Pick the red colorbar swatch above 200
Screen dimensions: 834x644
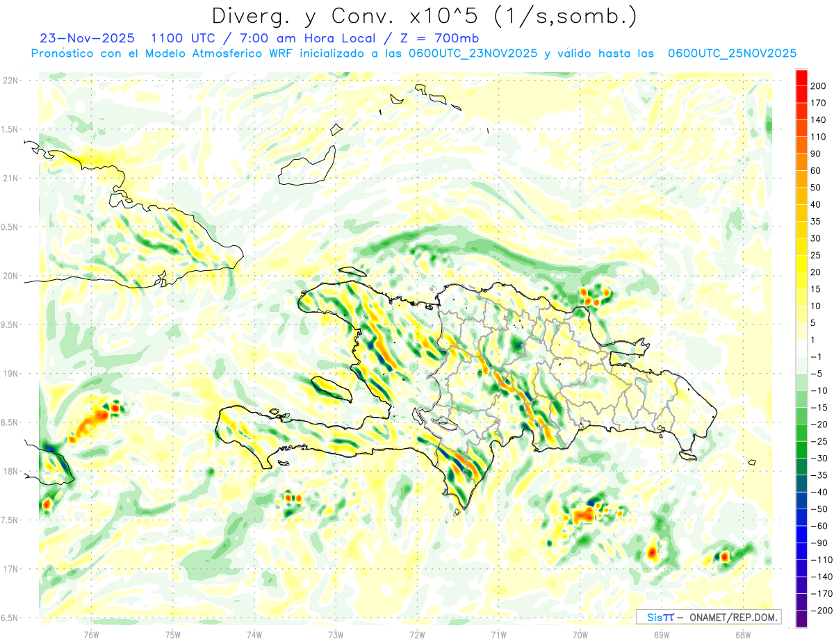coord(801,78)
